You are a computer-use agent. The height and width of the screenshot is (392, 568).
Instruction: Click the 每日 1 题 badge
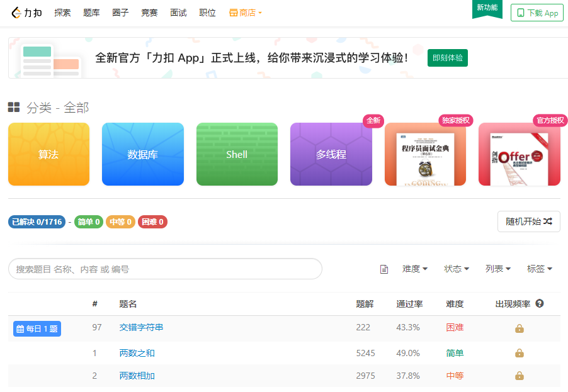[37, 328]
